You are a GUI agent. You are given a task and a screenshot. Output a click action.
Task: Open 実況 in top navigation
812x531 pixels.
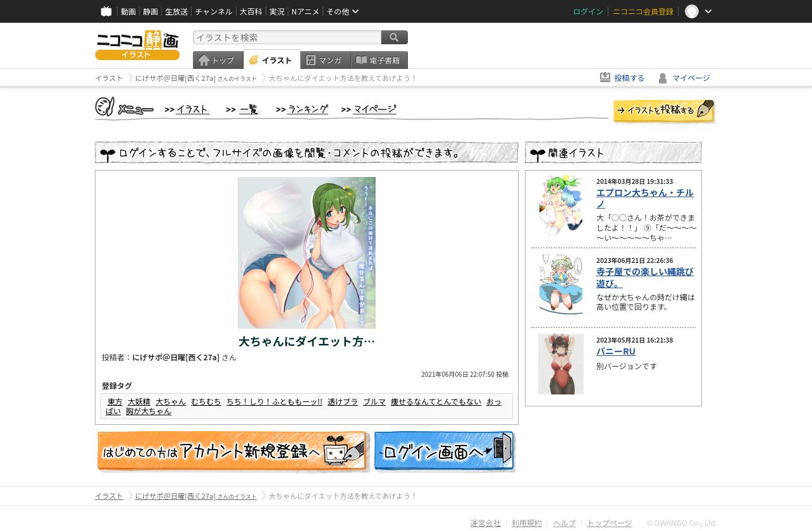pyautogui.click(x=277, y=11)
